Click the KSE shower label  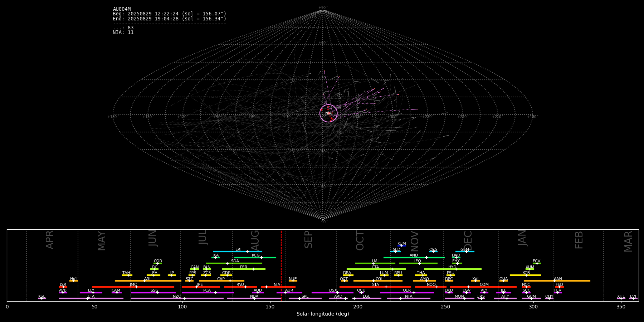(42, 297)
